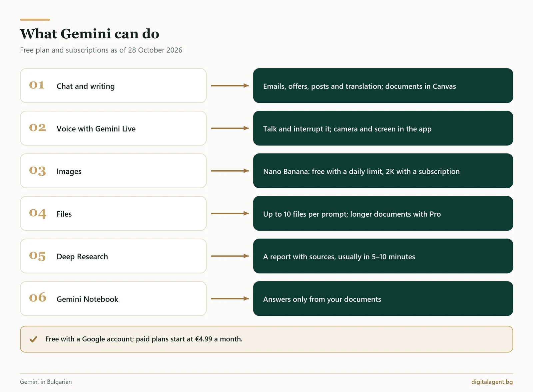The height and width of the screenshot is (392, 533).
Task: Click the "What Gemini can do" title
Action: pyautogui.click(x=90, y=34)
